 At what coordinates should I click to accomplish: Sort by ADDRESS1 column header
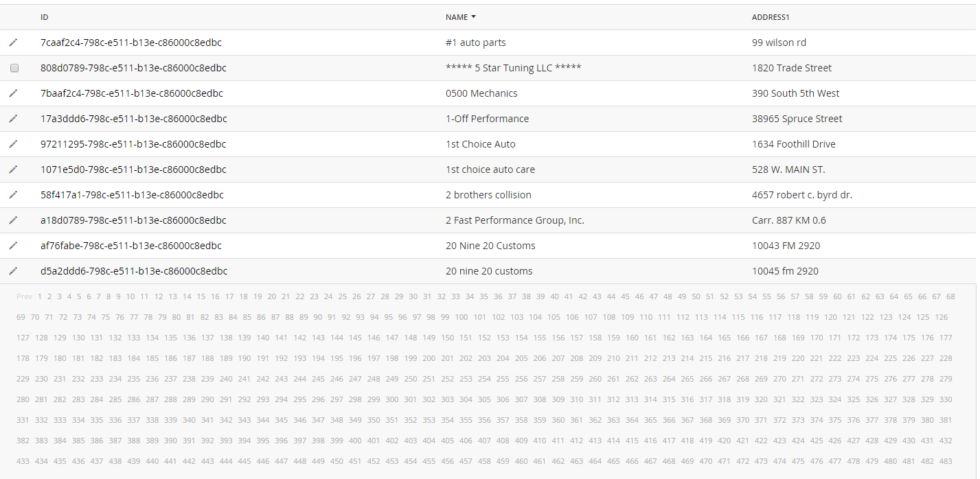pyautogui.click(x=771, y=17)
